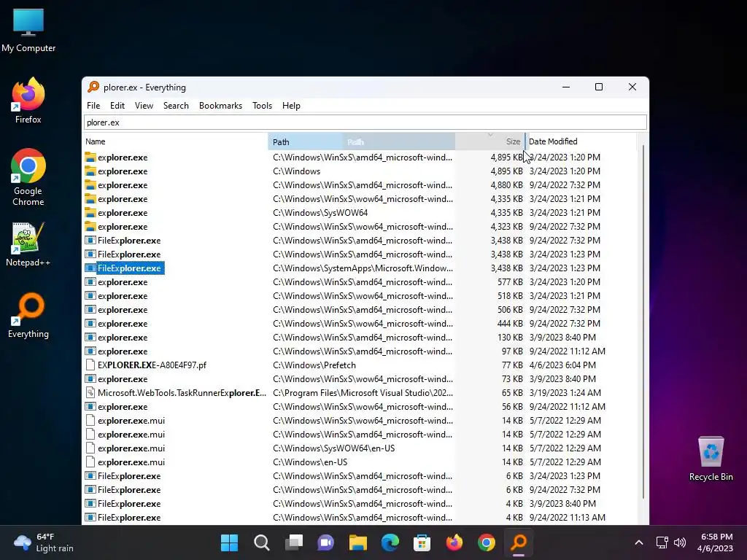747x560 pixels.
Task: Click the C:\Program Files\Microsoft Visual Studio path cell
Action: pyautogui.click(x=363, y=393)
